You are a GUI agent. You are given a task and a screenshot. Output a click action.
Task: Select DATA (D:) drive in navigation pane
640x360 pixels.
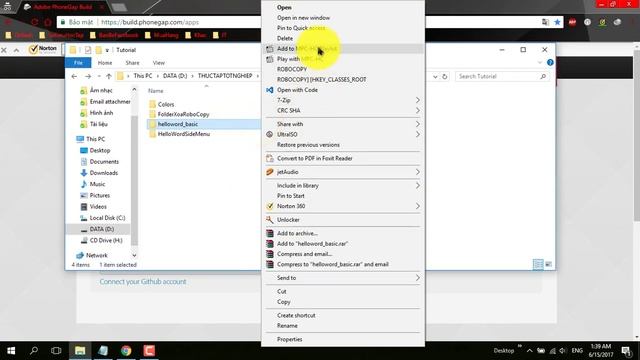tap(102, 229)
